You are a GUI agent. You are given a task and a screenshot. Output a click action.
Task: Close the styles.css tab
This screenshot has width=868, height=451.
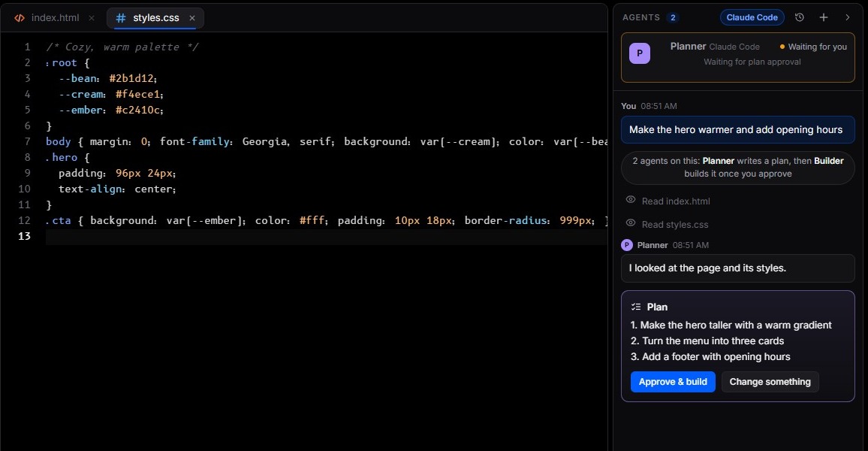click(x=192, y=18)
